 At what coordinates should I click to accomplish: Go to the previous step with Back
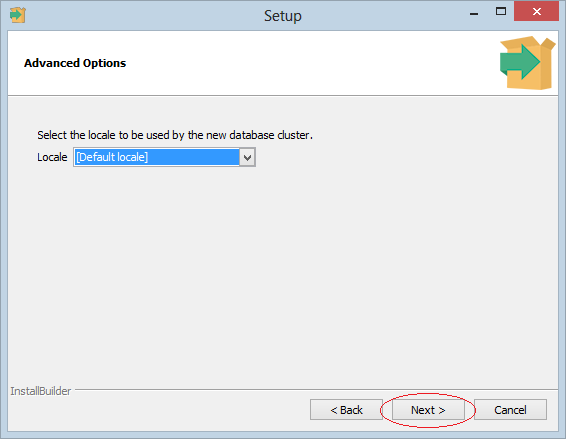(x=346, y=410)
